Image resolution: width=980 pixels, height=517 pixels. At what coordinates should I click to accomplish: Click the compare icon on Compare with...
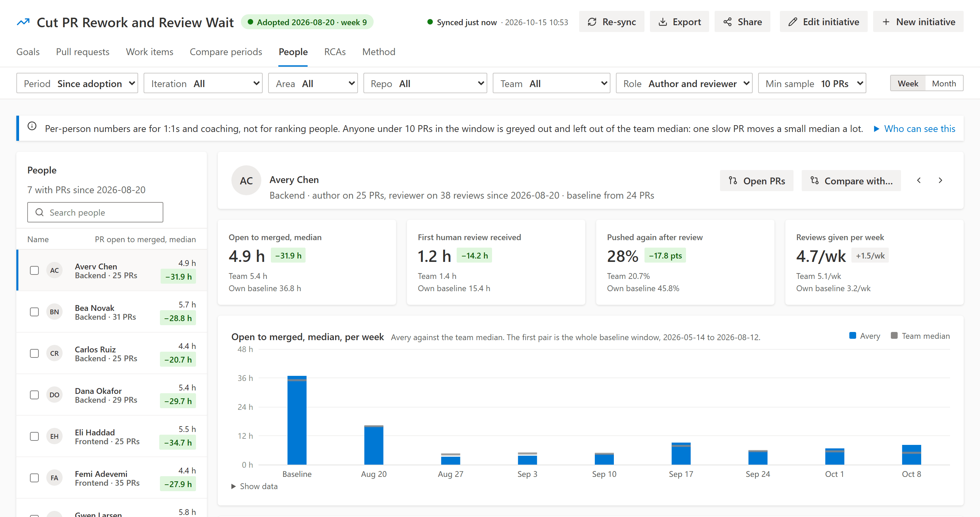pos(814,181)
